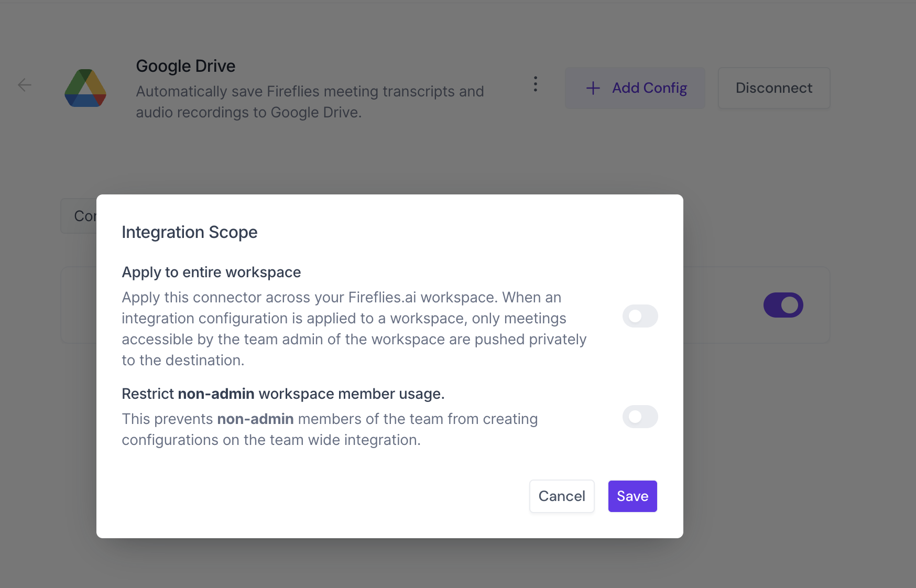Click the 'This prevents non-admin members' description
Viewport: 916px width, 588px height.
pos(330,429)
